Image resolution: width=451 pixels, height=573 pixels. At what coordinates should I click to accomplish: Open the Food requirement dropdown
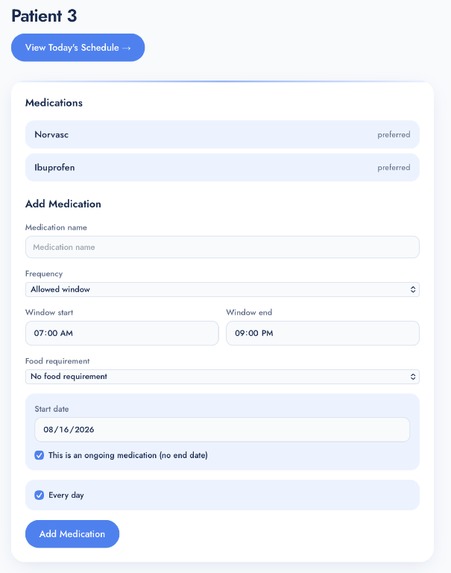coord(222,376)
